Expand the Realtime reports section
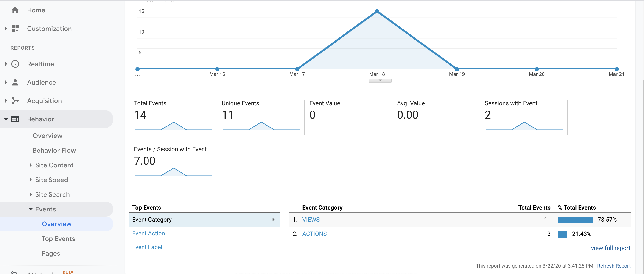The height and width of the screenshot is (274, 644). click(6, 64)
